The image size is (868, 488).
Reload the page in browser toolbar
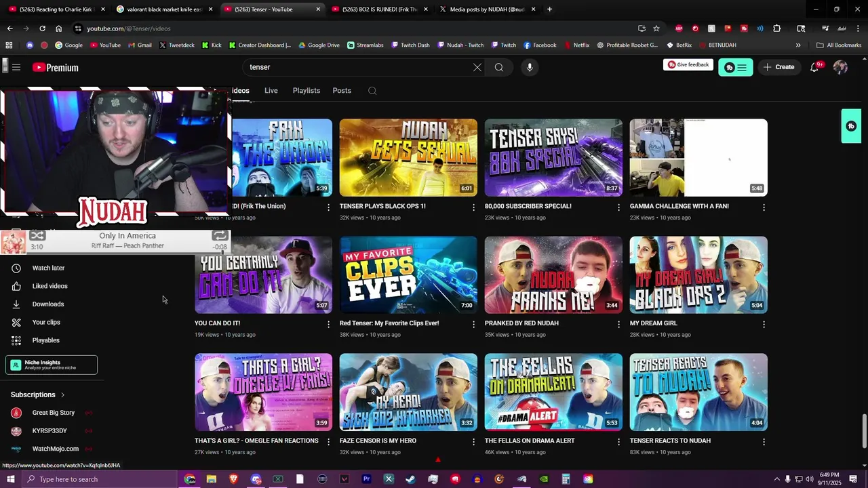pos(42,28)
